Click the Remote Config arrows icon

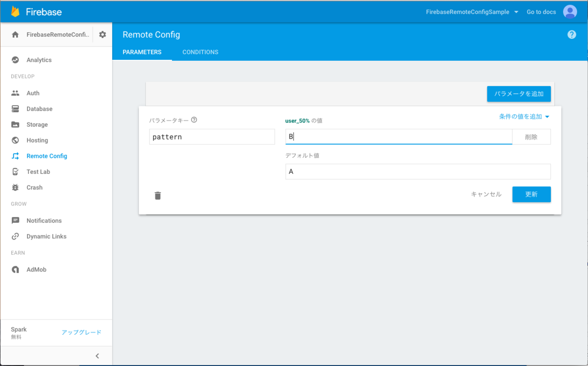15,156
